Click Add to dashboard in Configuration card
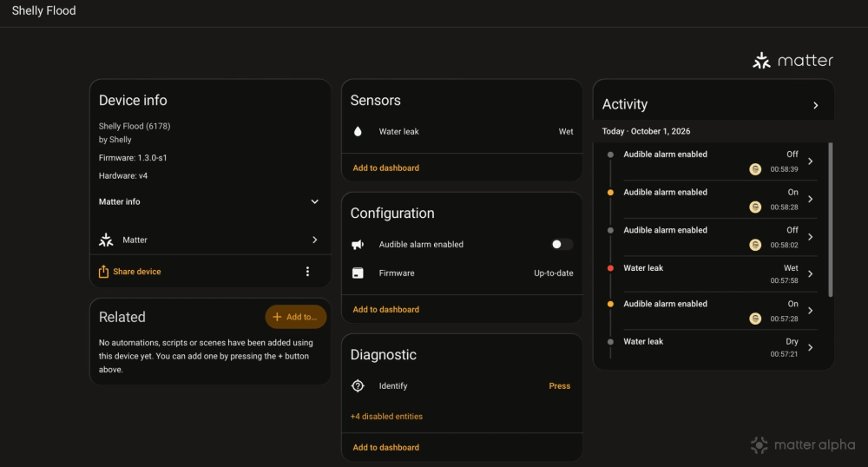The image size is (868, 467). pyautogui.click(x=386, y=309)
